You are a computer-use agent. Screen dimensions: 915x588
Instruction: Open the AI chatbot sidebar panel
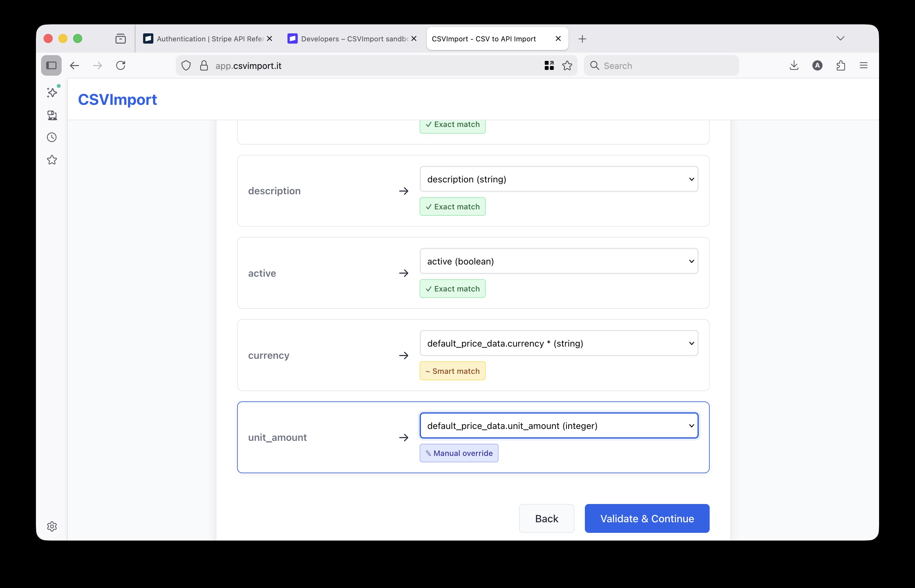pos(52,92)
